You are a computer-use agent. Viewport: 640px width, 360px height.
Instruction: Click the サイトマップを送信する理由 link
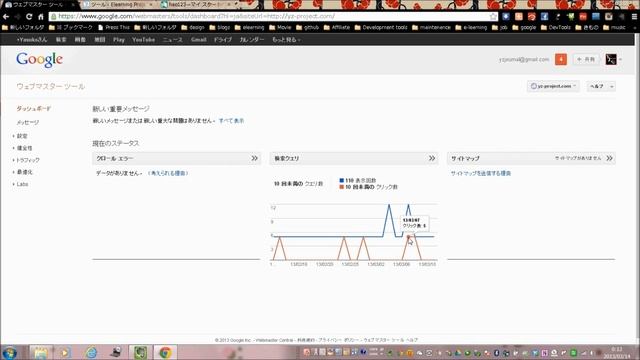click(481, 173)
